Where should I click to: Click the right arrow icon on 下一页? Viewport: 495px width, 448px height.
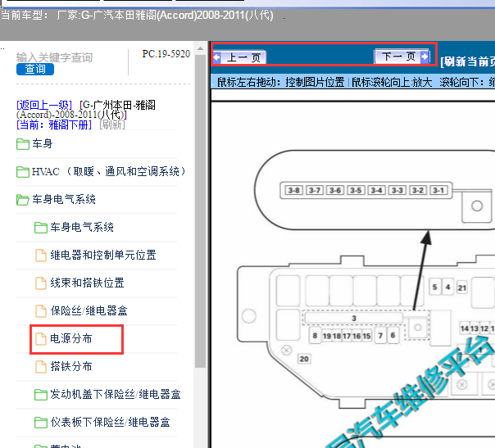coord(425,57)
